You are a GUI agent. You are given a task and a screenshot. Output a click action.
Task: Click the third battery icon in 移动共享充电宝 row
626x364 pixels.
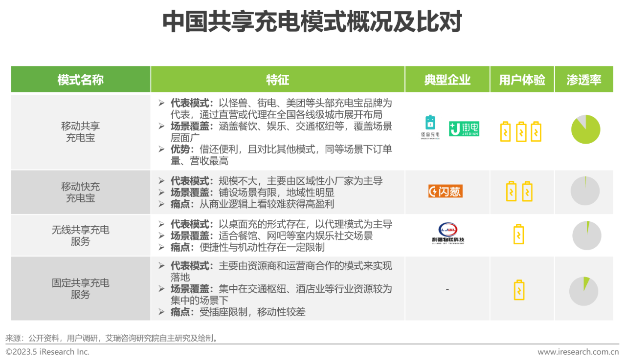[536, 131]
